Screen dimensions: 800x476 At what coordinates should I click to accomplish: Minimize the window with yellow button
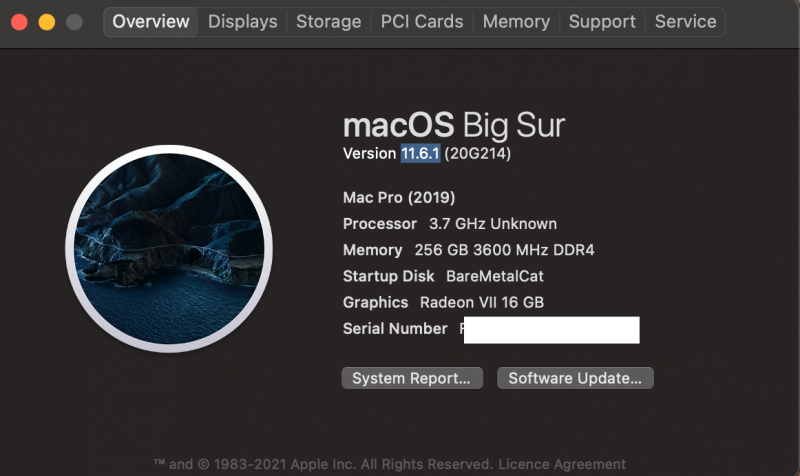click(x=46, y=21)
